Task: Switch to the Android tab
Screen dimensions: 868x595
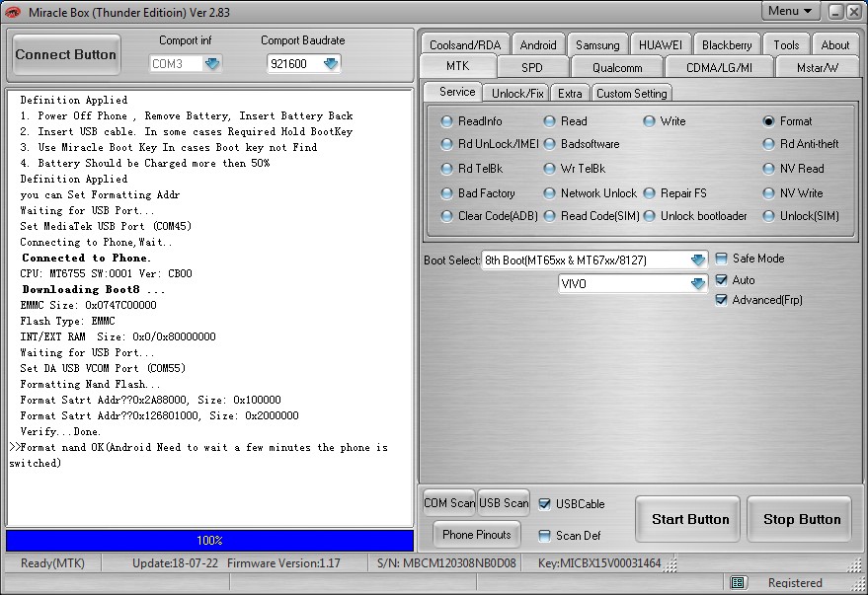Action: point(538,44)
